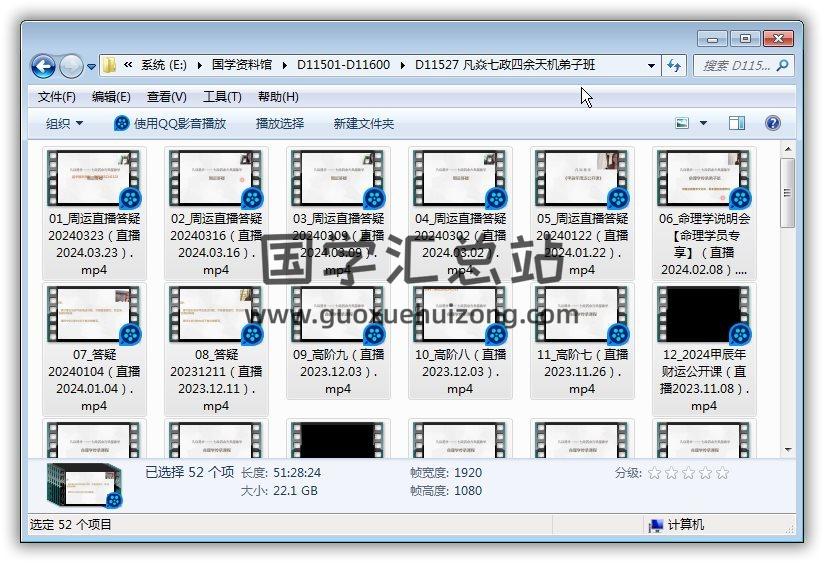Viewport: 824px width, 563px height.
Task: Select video 08_答疑 20231211
Action: [216, 350]
